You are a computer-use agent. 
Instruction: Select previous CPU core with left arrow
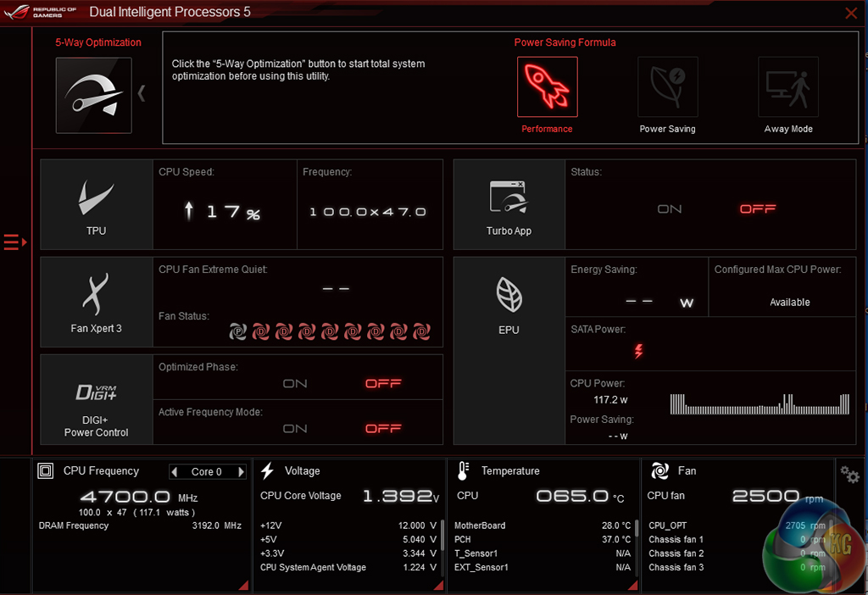(175, 472)
